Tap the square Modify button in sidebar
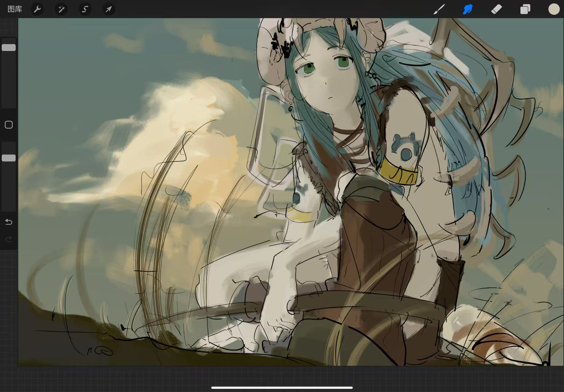 [x=9, y=125]
